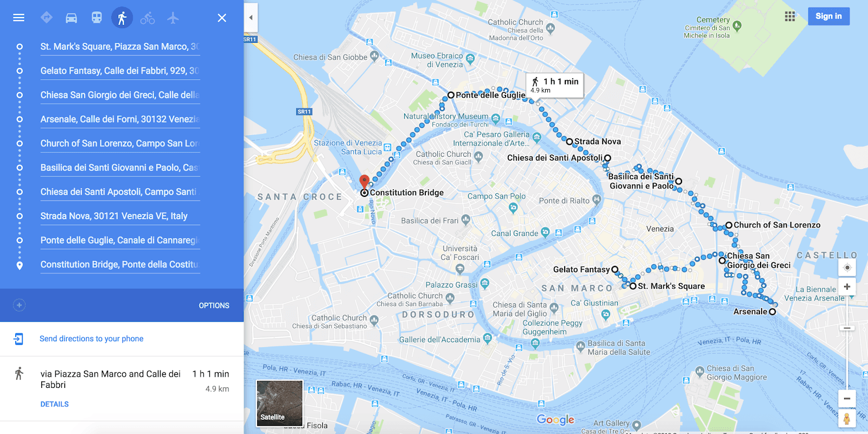Expand route DETAILS
The image size is (868, 434).
(x=54, y=404)
